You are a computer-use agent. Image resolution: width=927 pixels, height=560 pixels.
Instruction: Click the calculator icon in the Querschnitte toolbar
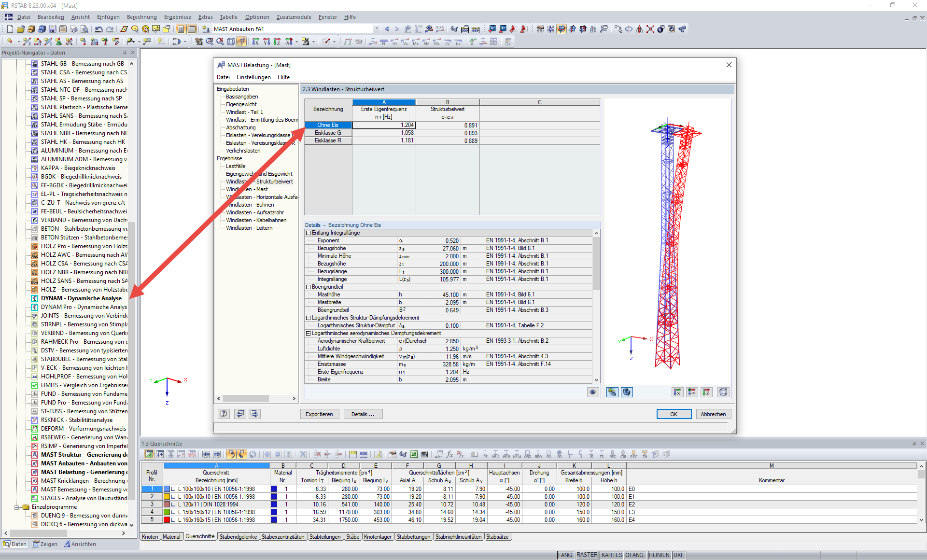click(425, 455)
